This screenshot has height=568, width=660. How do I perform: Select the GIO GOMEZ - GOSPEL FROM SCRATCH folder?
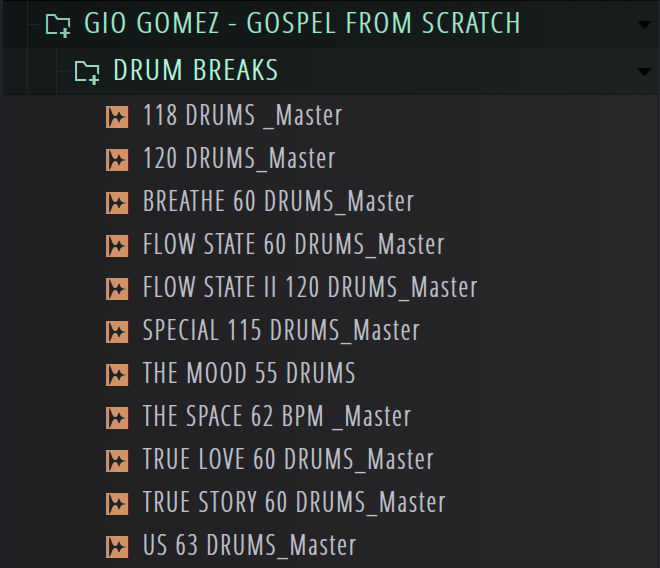[x=302, y=23]
